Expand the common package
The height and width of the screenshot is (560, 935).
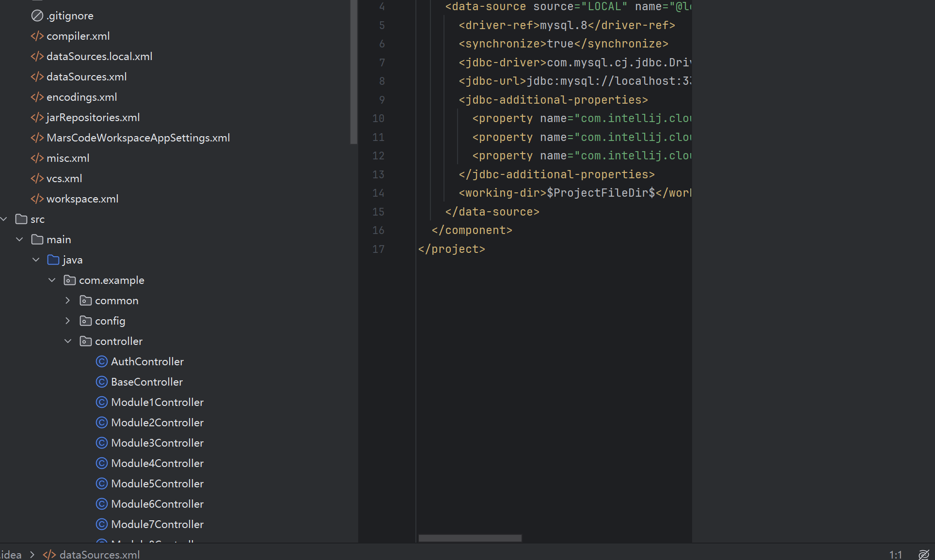point(68,301)
